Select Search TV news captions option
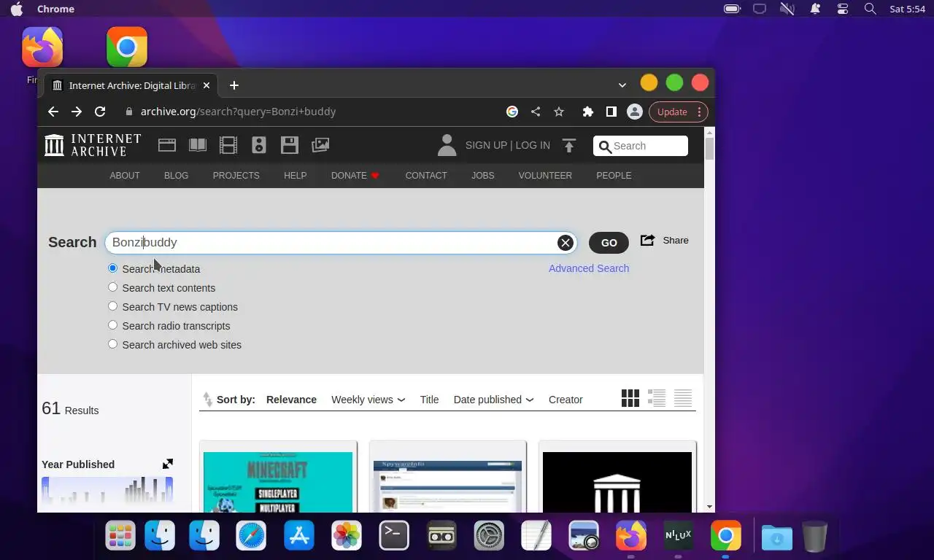This screenshot has height=560, width=934. coord(112,306)
